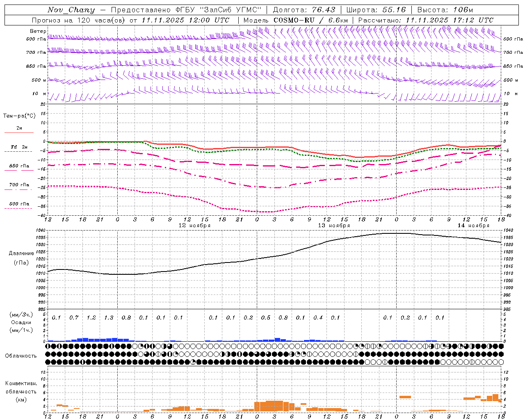
Task: Click '850 гПа' temperature legend entry
Action: (x=19, y=166)
